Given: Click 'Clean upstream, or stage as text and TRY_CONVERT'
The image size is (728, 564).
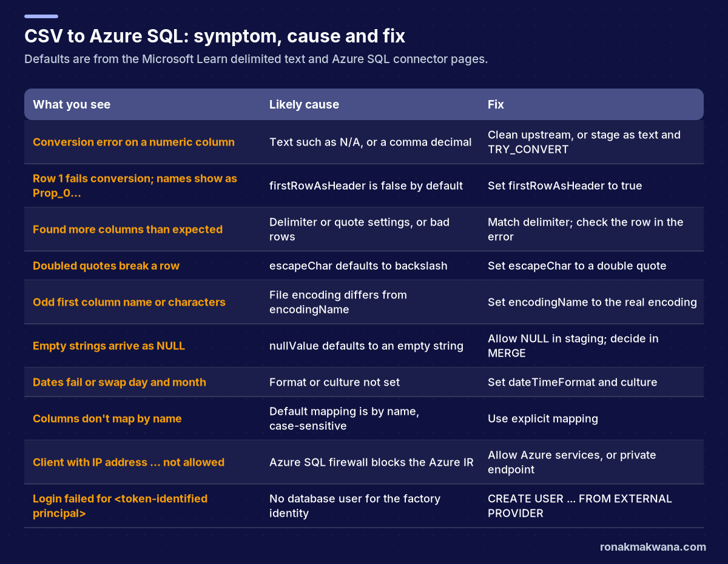Looking at the screenshot, I should (584, 142).
